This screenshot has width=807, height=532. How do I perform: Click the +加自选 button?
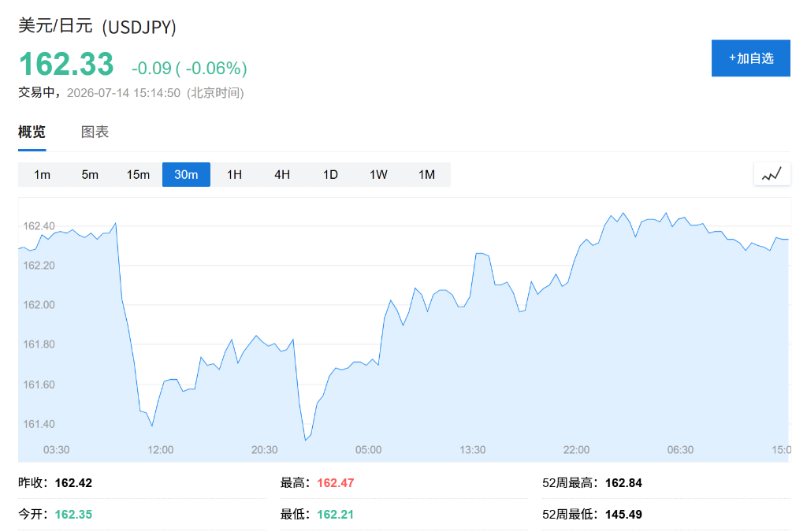coord(751,58)
